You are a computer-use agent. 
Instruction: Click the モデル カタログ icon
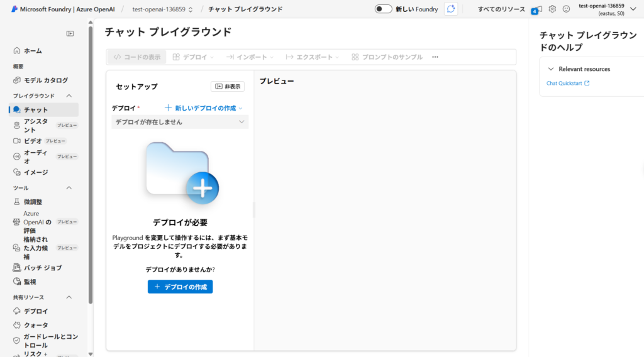[x=17, y=80]
